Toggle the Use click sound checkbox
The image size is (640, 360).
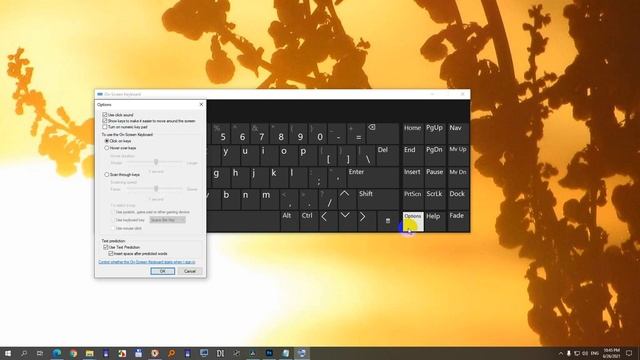point(105,115)
